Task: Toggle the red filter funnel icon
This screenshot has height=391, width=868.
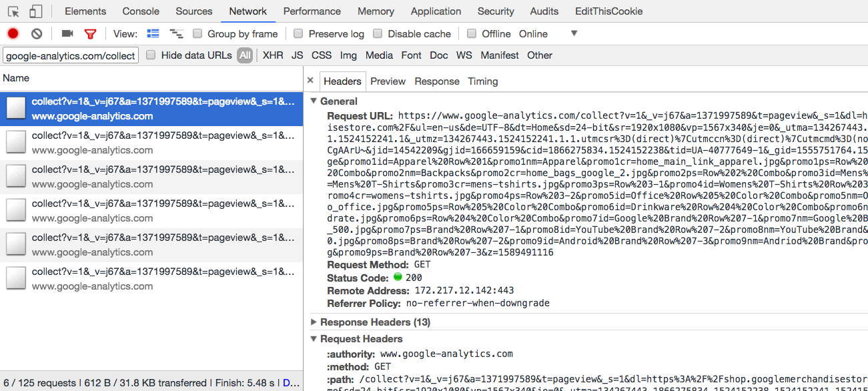Action: point(90,34)
